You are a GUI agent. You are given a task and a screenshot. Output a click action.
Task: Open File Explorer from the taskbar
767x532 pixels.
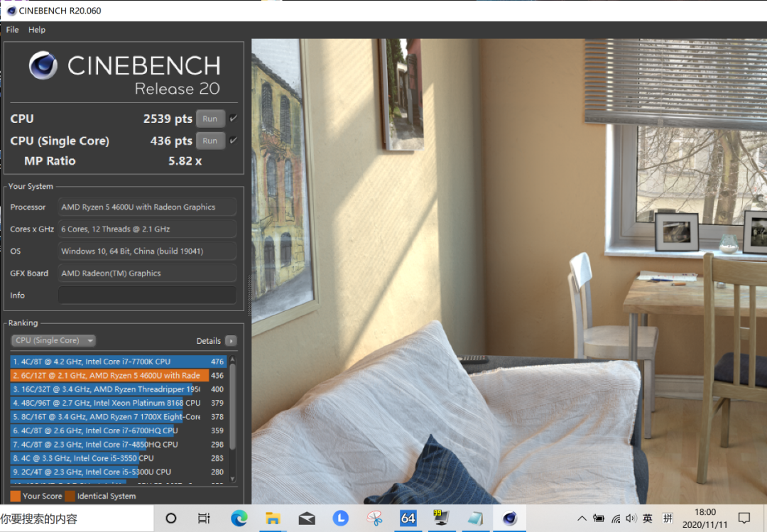pyautogui.click(x=273, y=518)
